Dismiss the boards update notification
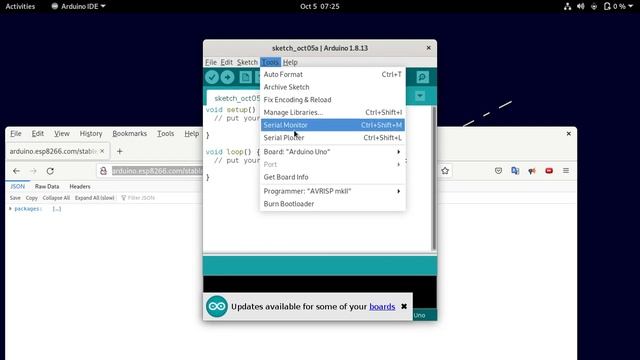Screen dimensions: 640x360 [404, 306]
